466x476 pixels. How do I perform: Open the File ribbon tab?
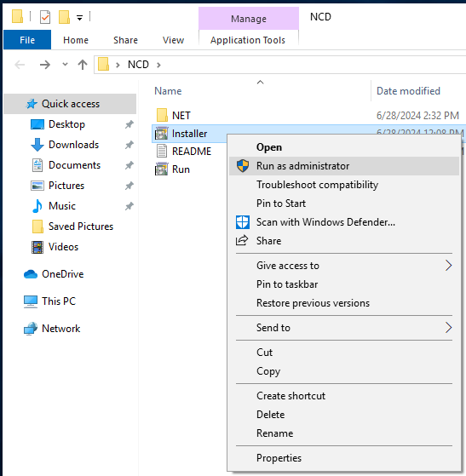click(27, 40)
